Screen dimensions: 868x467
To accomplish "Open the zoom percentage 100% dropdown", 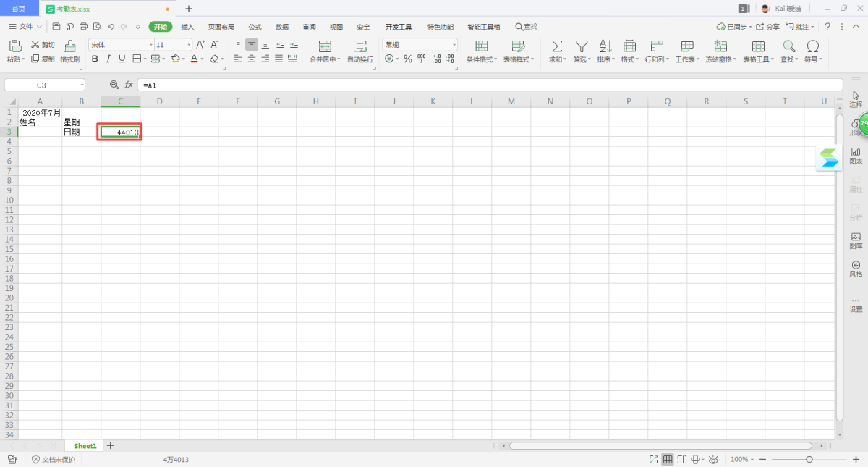I will click(743, 460).
